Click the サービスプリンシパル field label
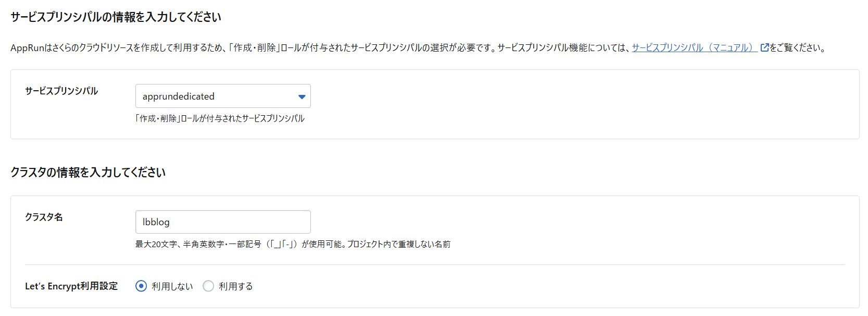The image size is (868, 316). [x=61, y=91]
